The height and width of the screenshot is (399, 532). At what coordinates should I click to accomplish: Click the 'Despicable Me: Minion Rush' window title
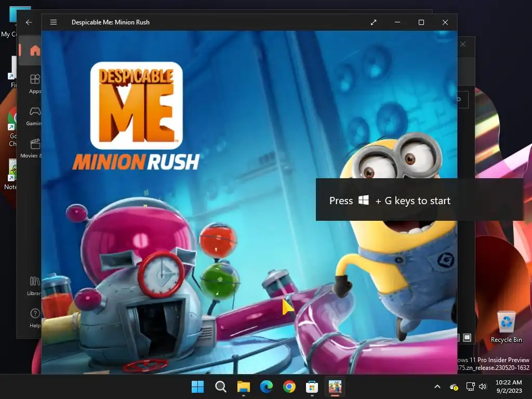(x=111, y=22)
